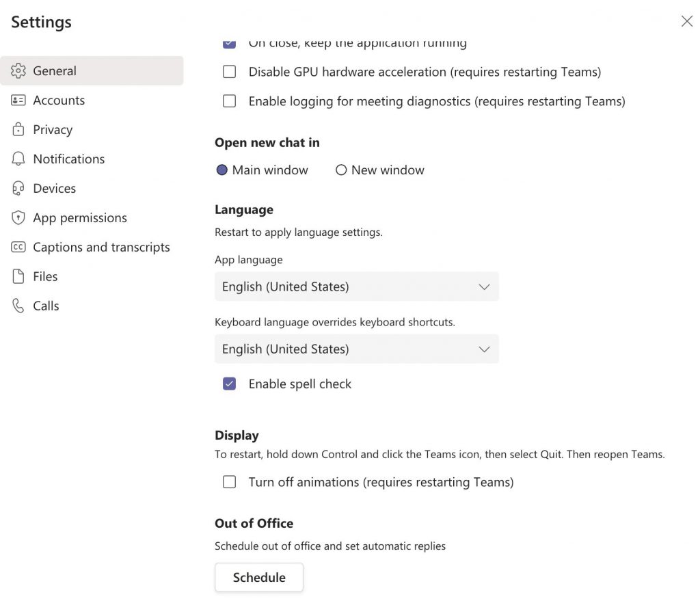Select the Calls phone icon
The width and height of the screenshot is (700, 614).
click(x=19, y=306)
